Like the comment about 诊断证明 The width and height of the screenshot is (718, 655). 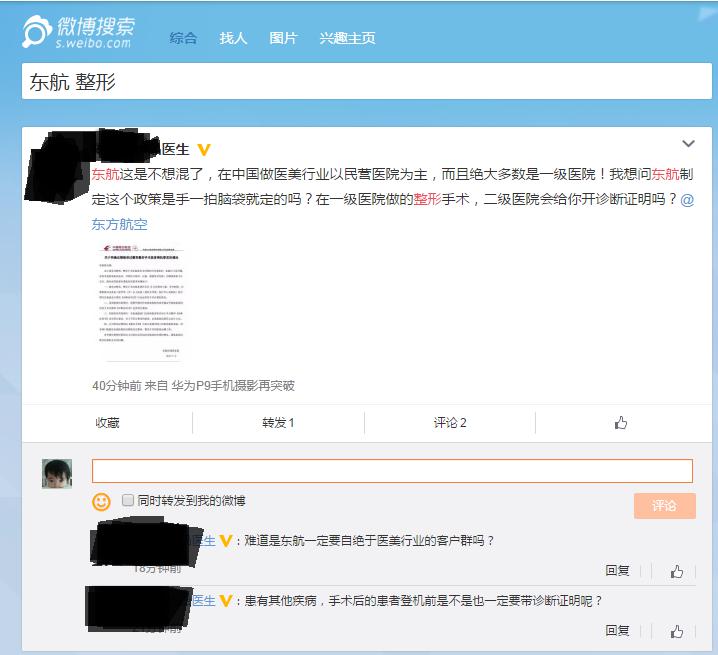[x=677, y=631]
